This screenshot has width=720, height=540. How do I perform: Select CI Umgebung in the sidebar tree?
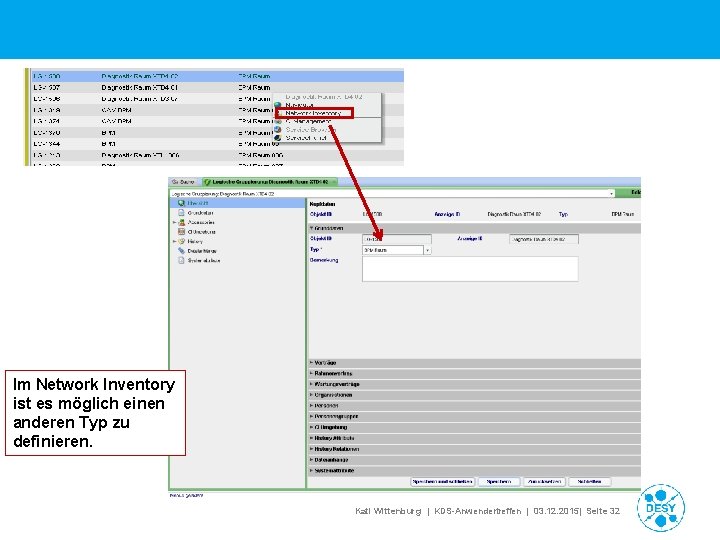202,232
